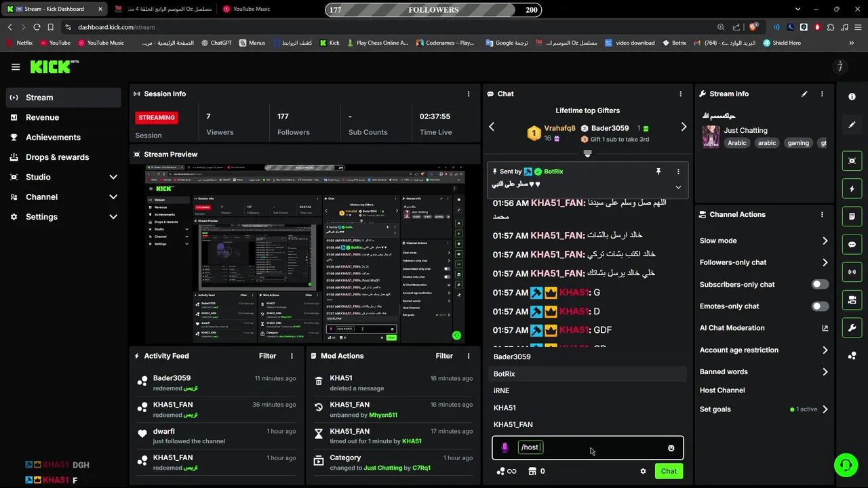The width and height of the screenshot is (868, 488).
Task: Click the pencil icon in right sidebar
Action: pyautogui.click(x=852, y=125)
